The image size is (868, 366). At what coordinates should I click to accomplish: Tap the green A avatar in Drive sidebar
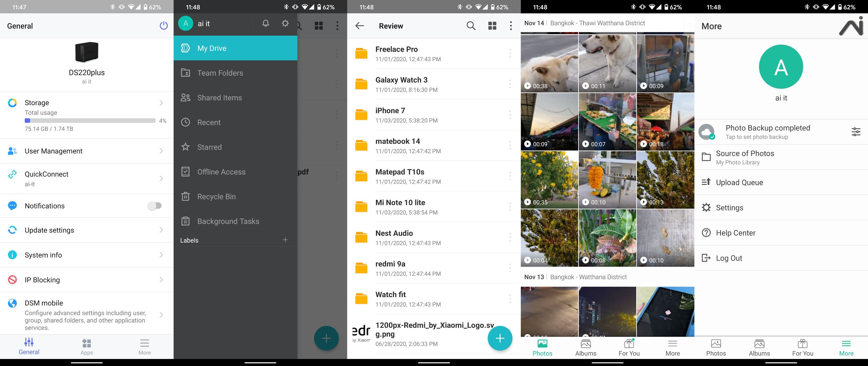(185, 23)
